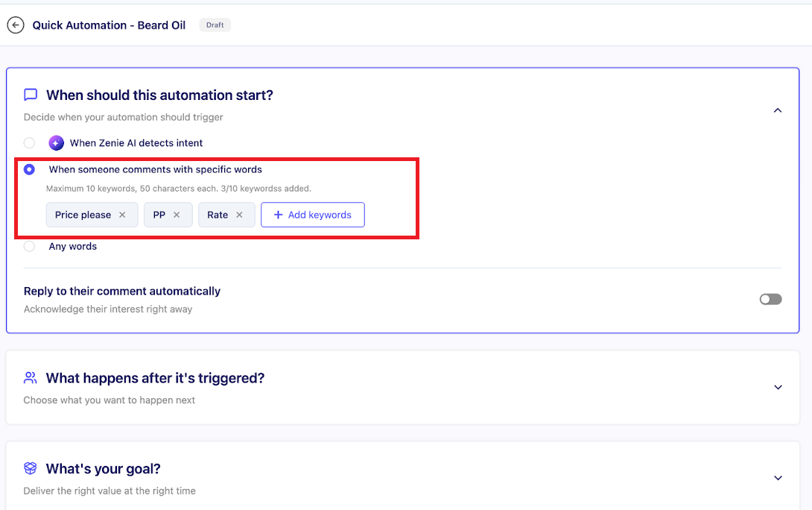Remove the 'Rate' keyword tag
The width and height of the screenshot is (812, 510).
pos(239,215)
